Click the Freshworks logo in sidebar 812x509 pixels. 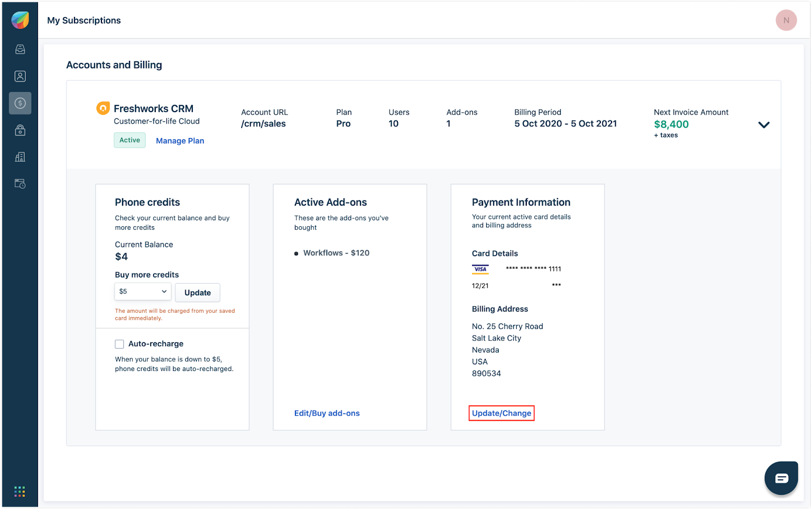tap(20, 20)
